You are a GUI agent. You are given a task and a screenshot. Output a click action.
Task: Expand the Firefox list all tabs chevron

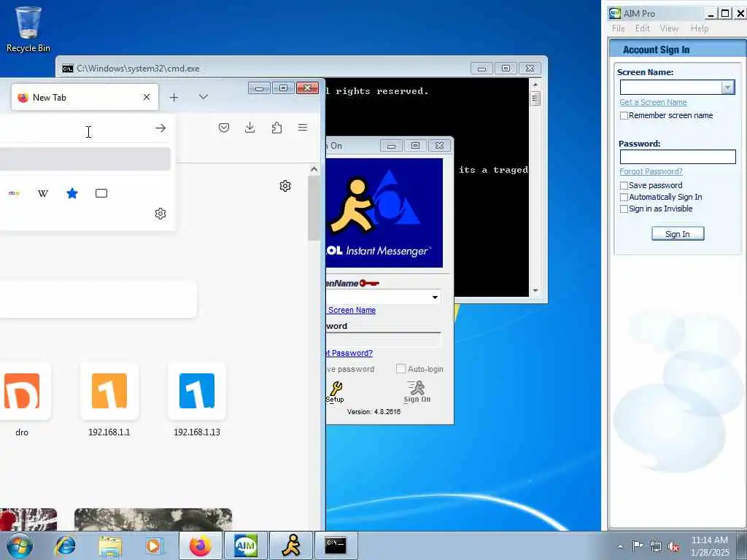point(204,97)
